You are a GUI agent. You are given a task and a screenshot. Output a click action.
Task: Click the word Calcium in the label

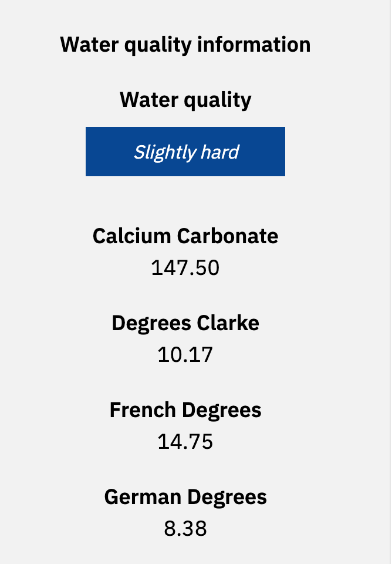pyautogui.click(x=132, y=236)
